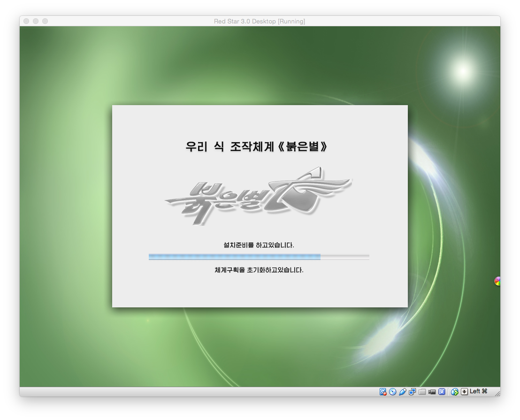
Task: Click the shared folders status icon
Action: (422, 392)
